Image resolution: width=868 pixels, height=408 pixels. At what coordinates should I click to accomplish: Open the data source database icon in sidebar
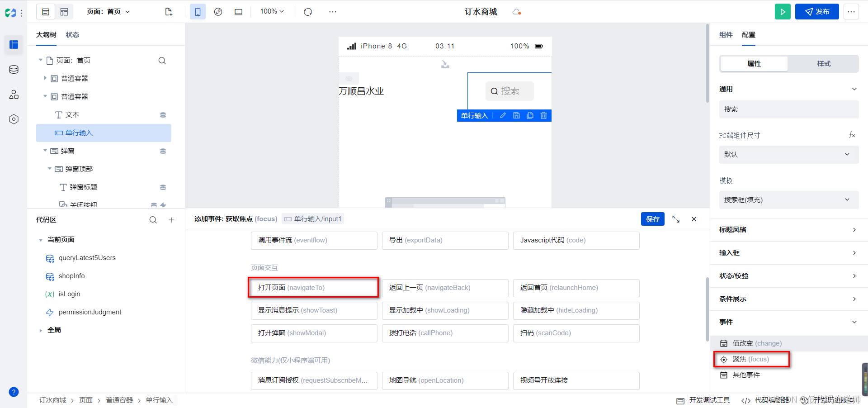14,69
